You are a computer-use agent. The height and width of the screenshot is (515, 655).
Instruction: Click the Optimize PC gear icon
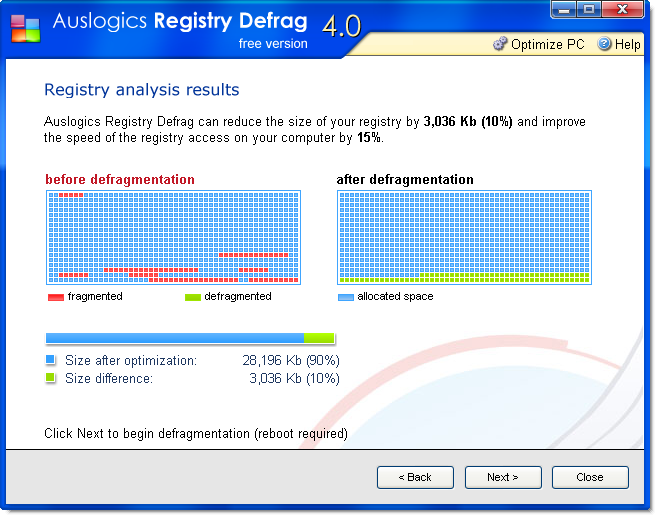(500, 44)
